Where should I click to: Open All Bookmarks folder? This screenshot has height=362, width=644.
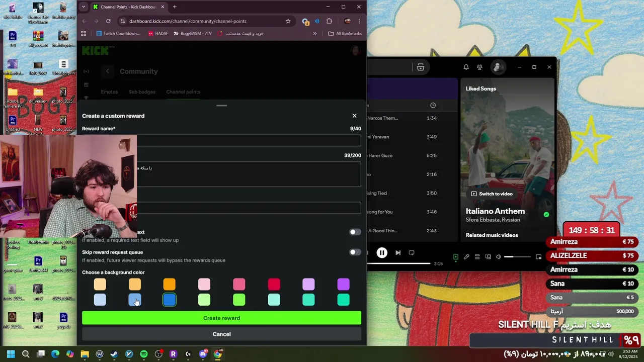[345, 34]
